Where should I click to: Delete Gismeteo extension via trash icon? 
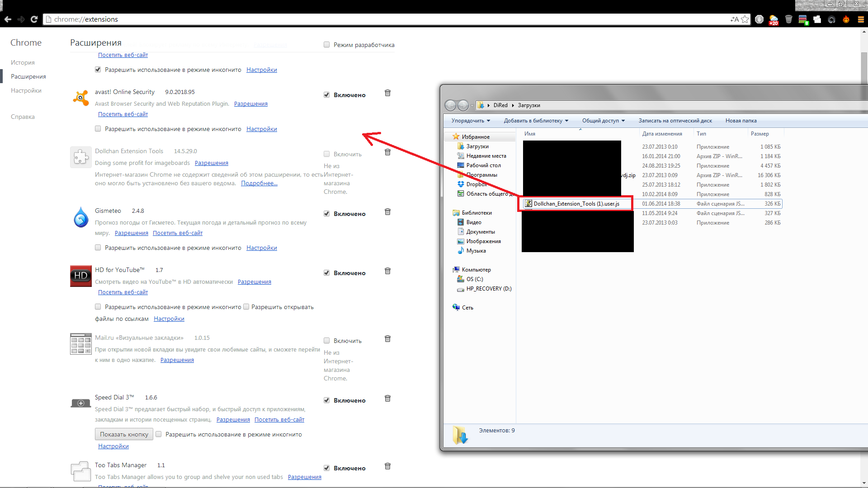(387, 212)
